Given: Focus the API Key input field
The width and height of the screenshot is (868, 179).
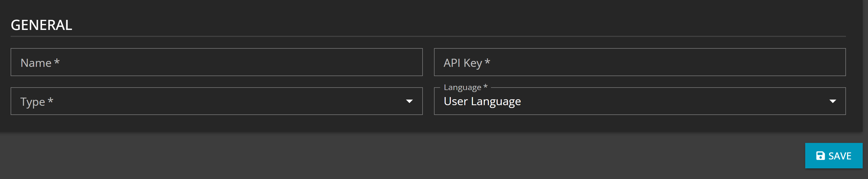Looking at the screenshot, I should [x=639, y=62].
